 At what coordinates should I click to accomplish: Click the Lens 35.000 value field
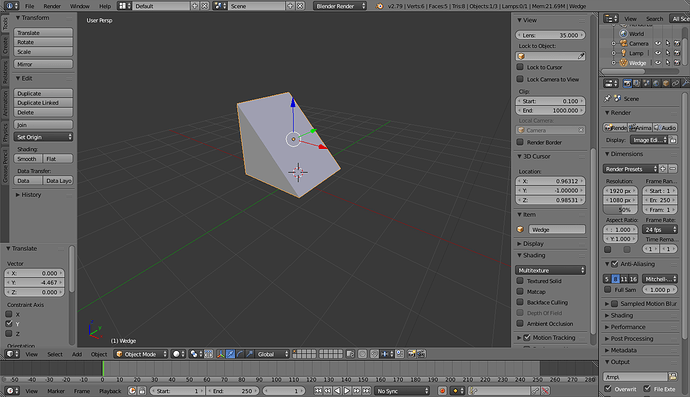551,35
